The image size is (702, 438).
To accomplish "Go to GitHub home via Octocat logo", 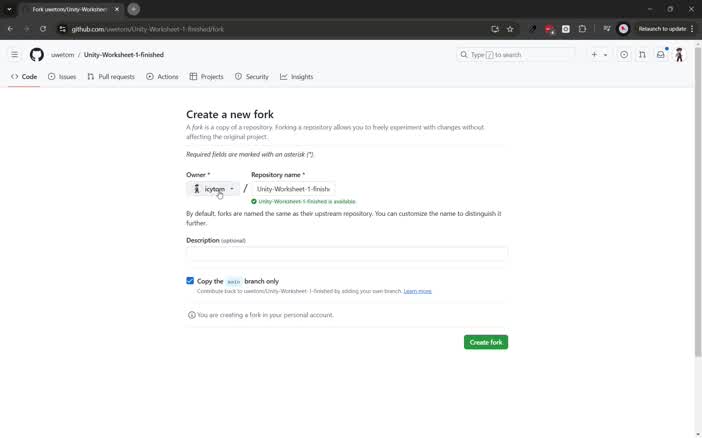I will pyautogui.click(x=37, y=55).
